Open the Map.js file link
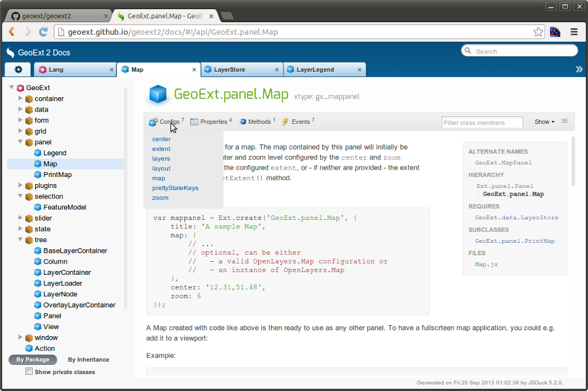This screenshot has height=391, width=588. click(x=486, y=264)
